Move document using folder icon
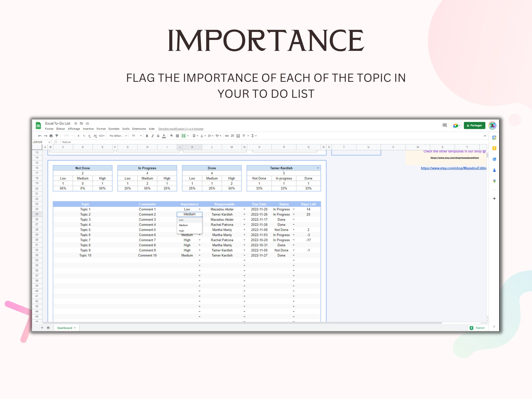The width and height of the screenshot is (532, 399). click(82, 123)
